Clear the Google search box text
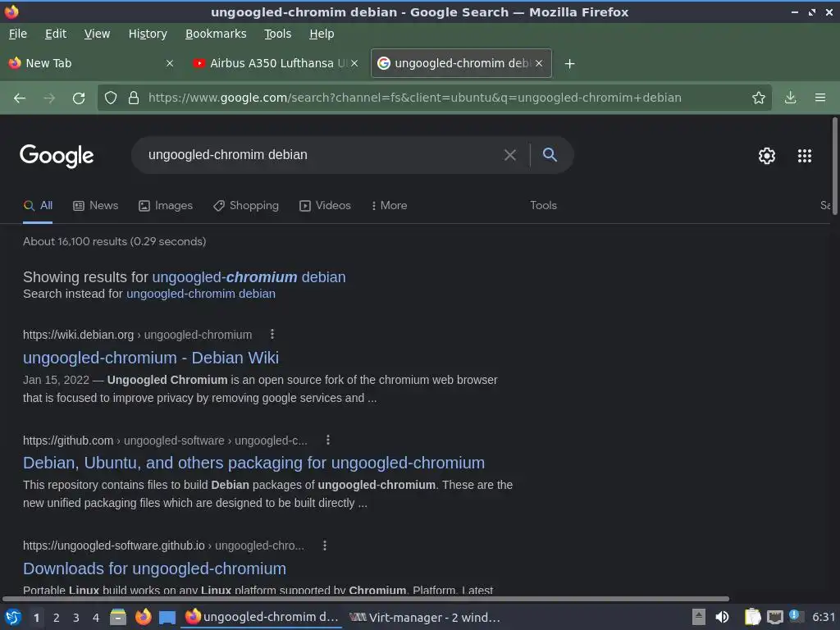Image resolution: width=840 pixels, height=630 pixels. 510,155
